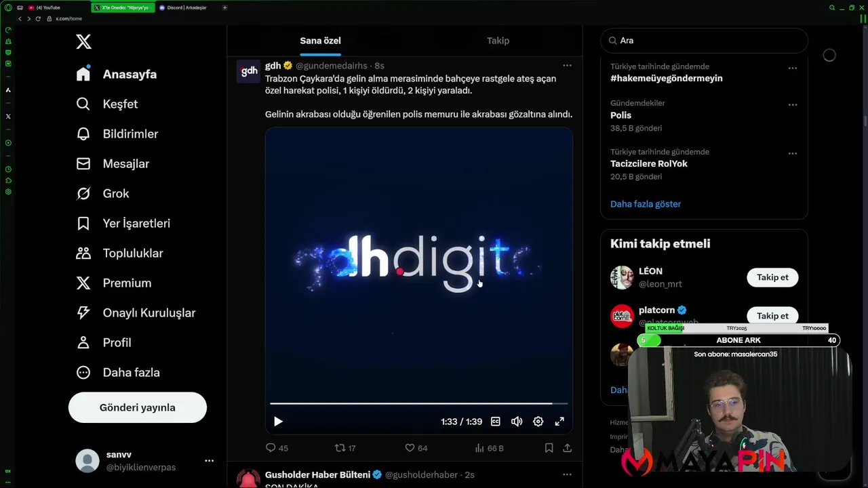Screen dimensions: 868x488
Task: Switch to Sana özel tab
Action: click(x=320, y=41)
